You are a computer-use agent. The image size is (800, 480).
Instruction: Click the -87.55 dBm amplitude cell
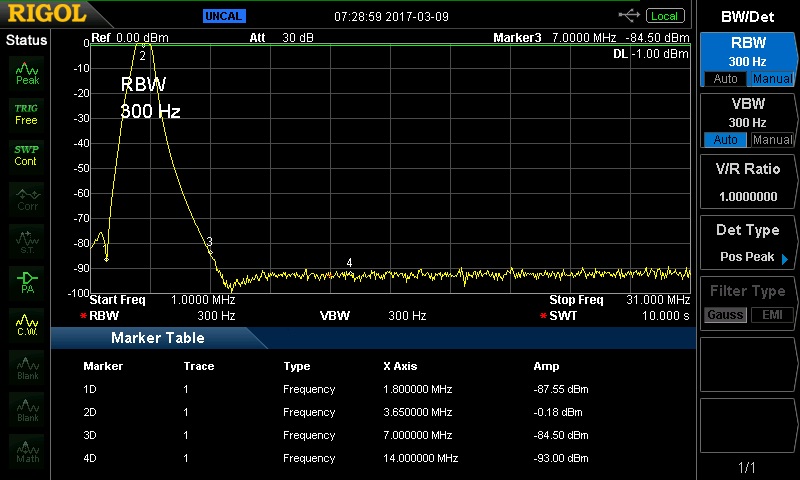pos(561,389)
